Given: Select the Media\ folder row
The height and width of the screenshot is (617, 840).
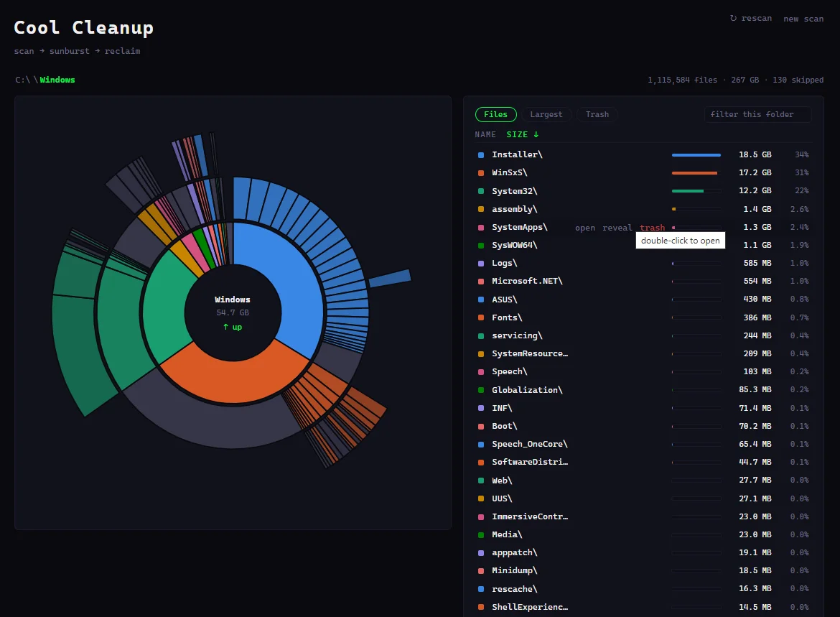Looking at the screenshot, I should [643, 534].
